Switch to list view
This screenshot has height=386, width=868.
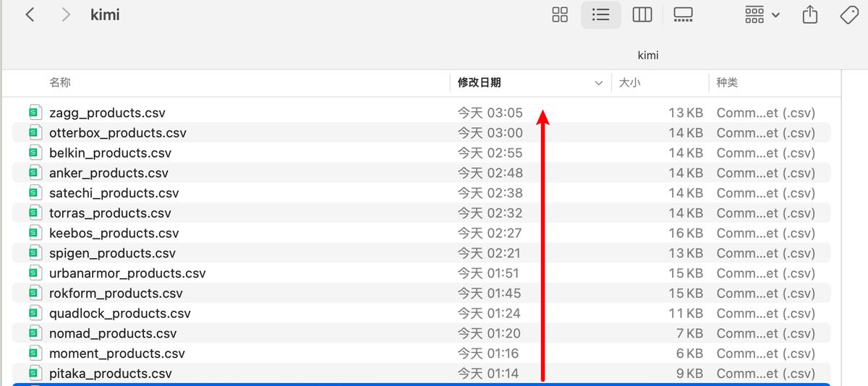pos(600,14)
